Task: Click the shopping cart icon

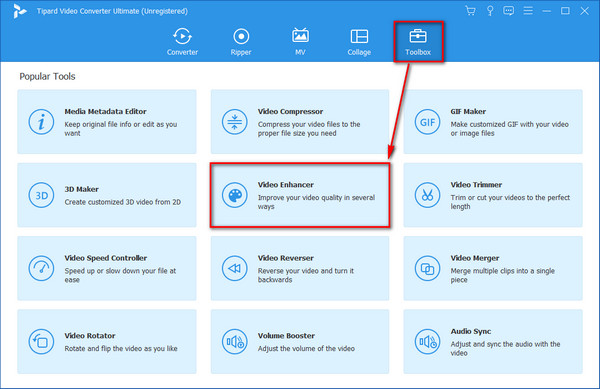Action: (471, 11)
